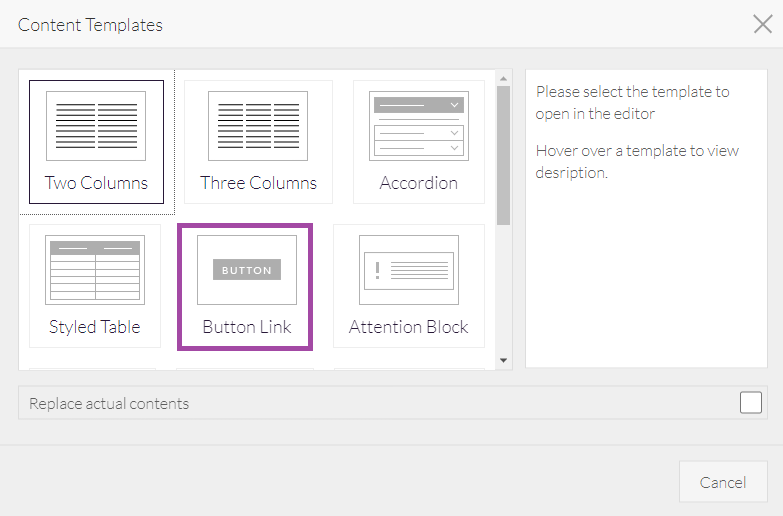Click the template list scrollbar thumb
This screenshot has height=516, width=783.
click(504, 155)
